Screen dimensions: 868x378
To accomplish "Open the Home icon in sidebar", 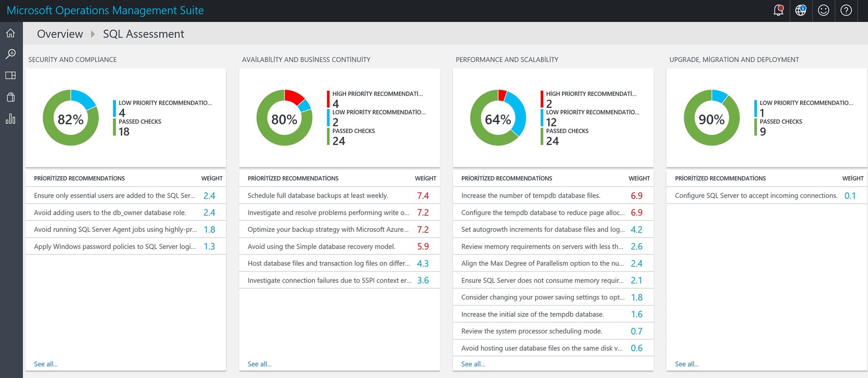I will [x=10, y=33].
